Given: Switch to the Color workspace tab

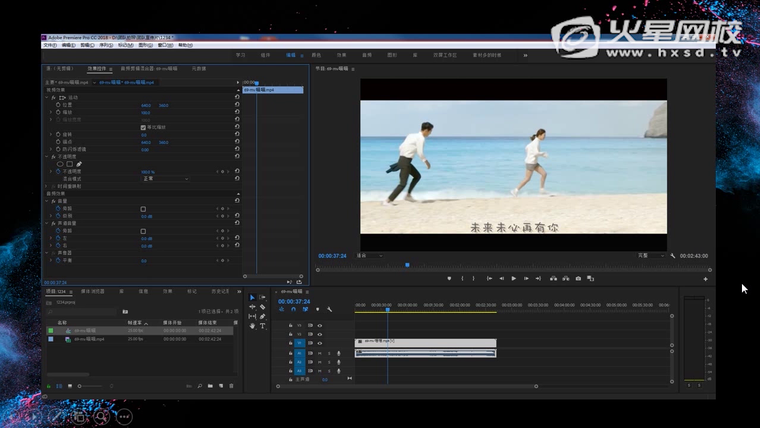Looking at the screenshot, I should point(317,54).
